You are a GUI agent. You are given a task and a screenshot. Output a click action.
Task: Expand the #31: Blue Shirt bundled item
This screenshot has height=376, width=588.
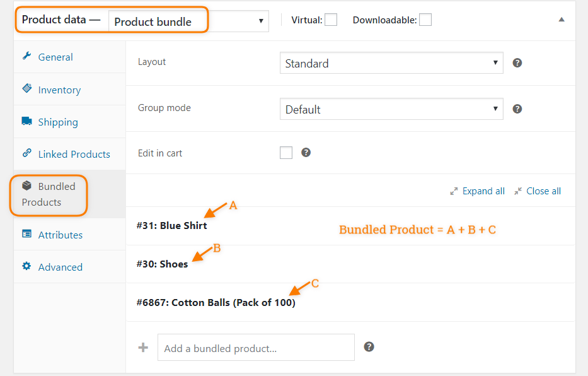point(350,226)
